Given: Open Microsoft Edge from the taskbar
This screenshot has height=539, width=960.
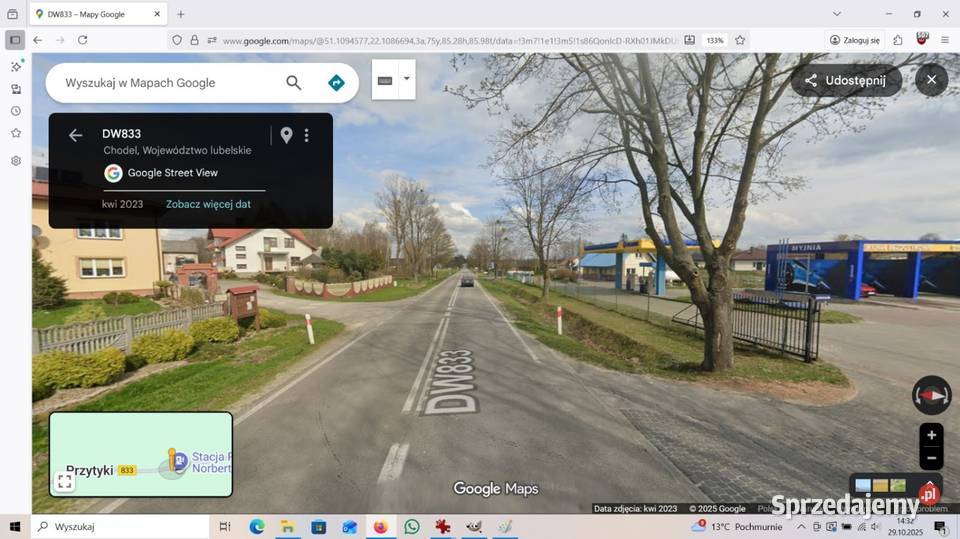Looking at the screenshot, I should [x=257, y=527].
